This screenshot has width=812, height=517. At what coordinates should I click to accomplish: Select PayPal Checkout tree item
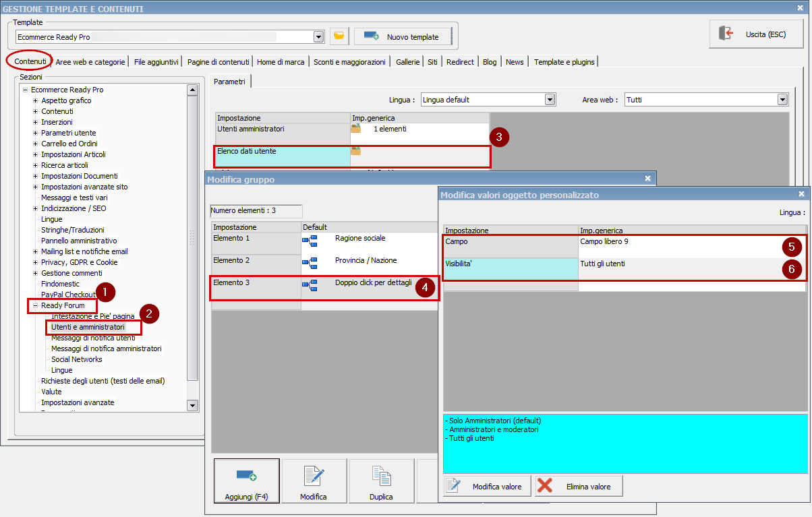tap(68, 295)
